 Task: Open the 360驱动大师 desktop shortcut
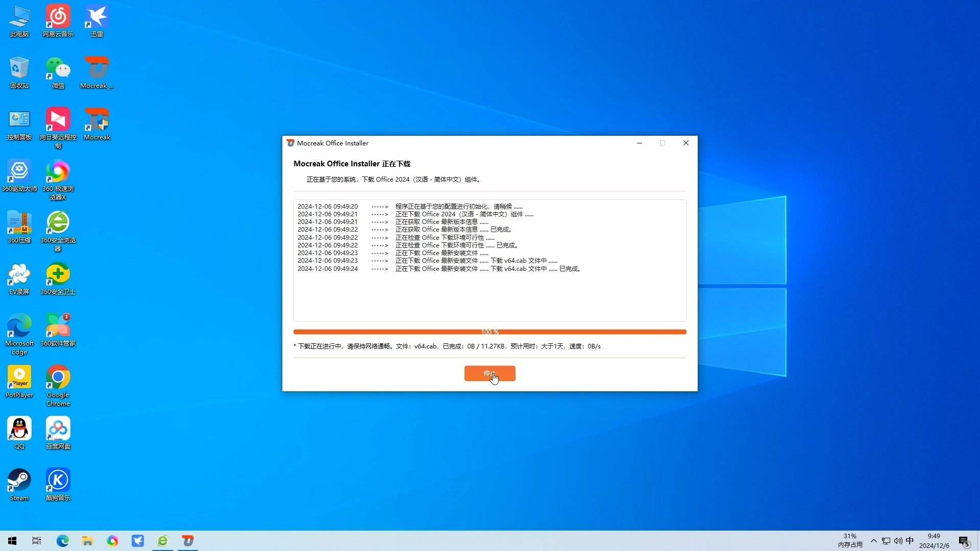(19, 176)
